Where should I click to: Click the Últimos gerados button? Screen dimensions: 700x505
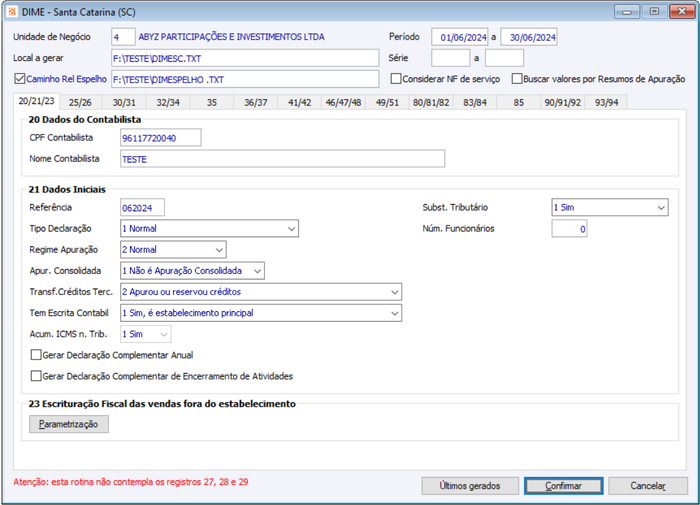coord(470,486)
